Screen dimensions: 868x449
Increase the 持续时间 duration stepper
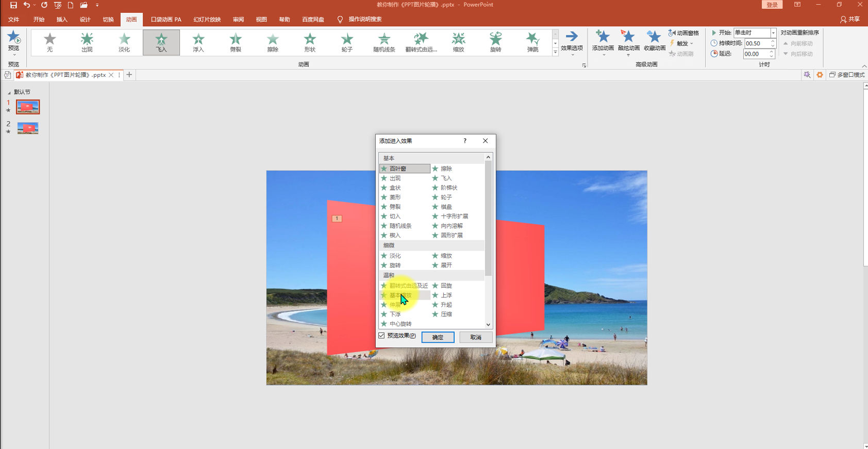coord(773,41)
